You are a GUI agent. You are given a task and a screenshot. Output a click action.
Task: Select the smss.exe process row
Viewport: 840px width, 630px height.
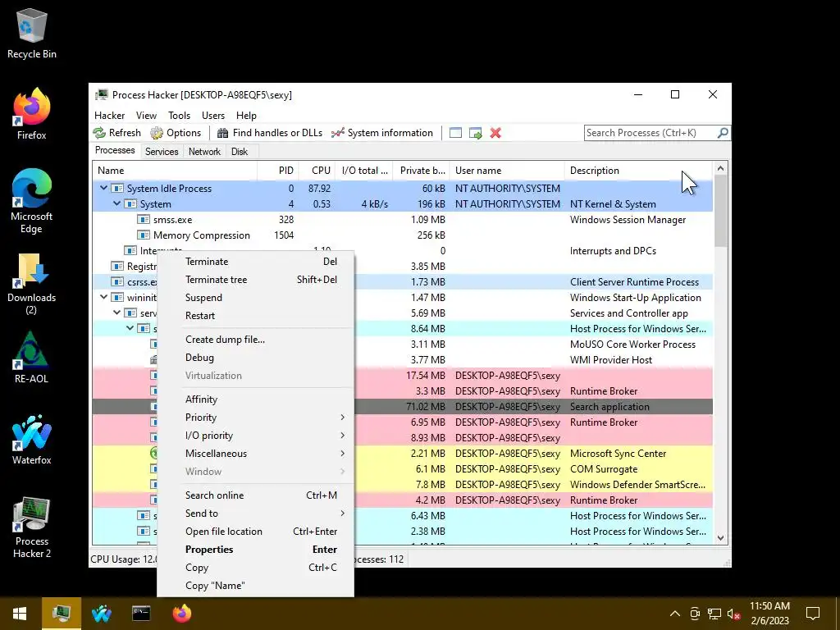402,220
